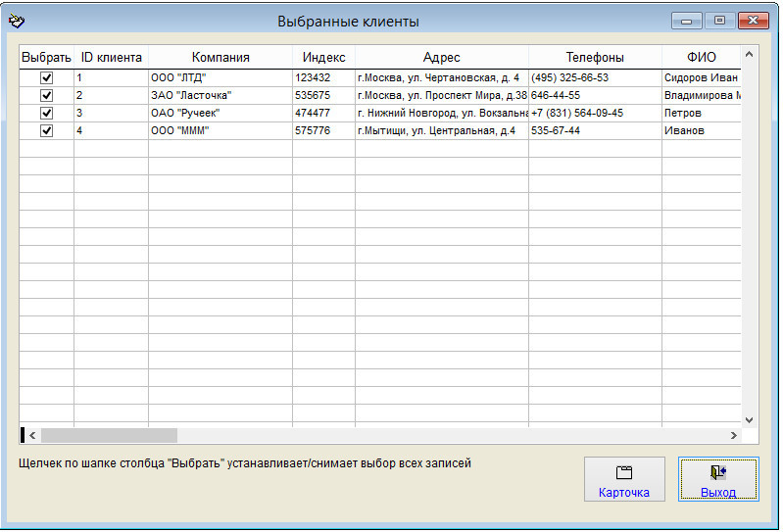Maximize the Выбранные клиенты window
783x532 pixels.
click(719, 21)
